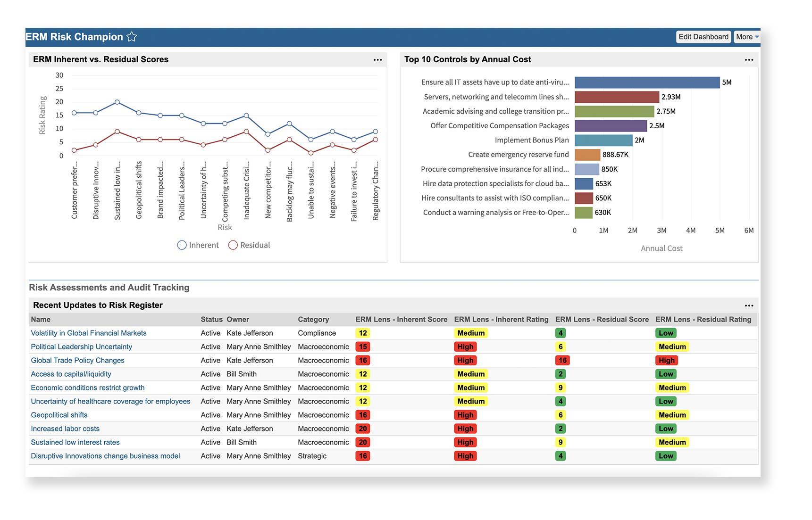Click the Edit Dashboard button
The width and height of the screenshot is (812, 520).
coord(703,36)
